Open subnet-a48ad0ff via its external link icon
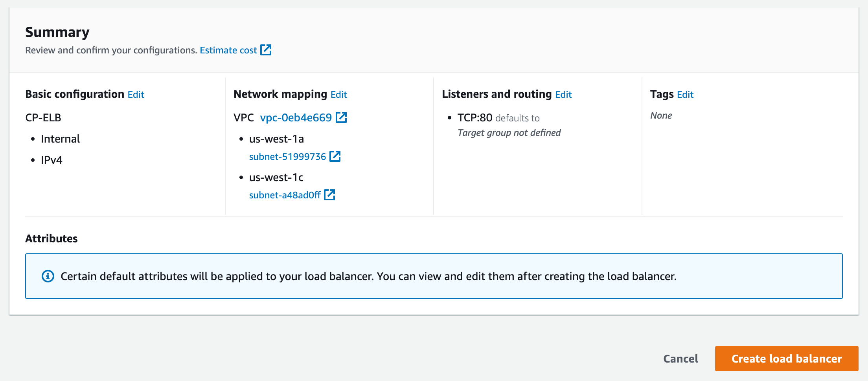This screenshot has width=868, height=381. point(330,194)
